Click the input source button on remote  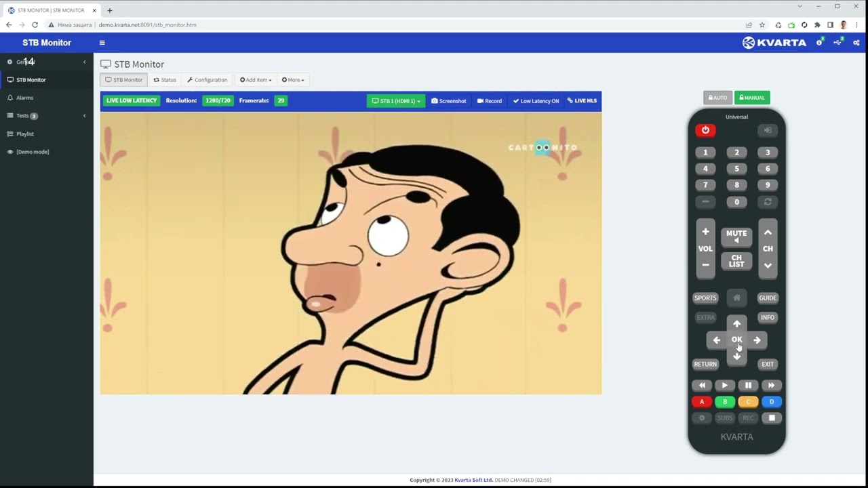click(x=768, y=130)
